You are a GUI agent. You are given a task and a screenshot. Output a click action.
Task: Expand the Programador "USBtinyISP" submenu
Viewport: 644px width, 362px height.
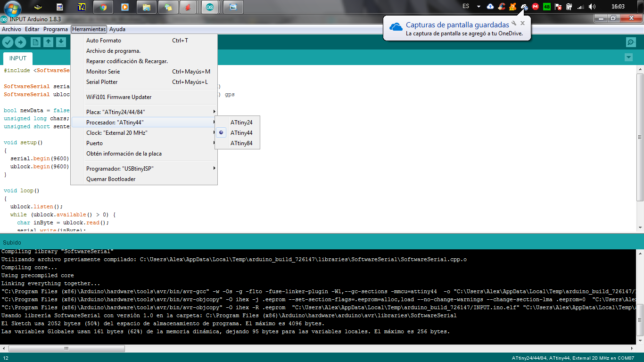[144, 169]
